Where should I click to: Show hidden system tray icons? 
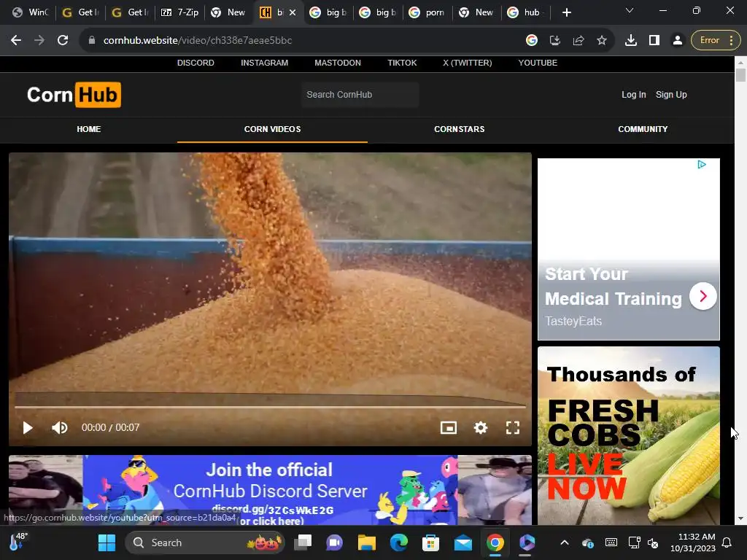coord(565,542)
